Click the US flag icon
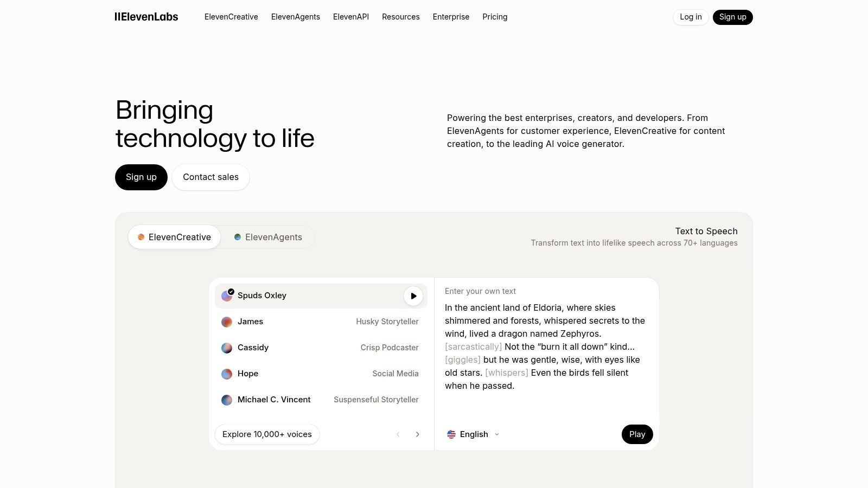Image resolution: width=868 pixels, height=488 pixels. click(451, 434)
